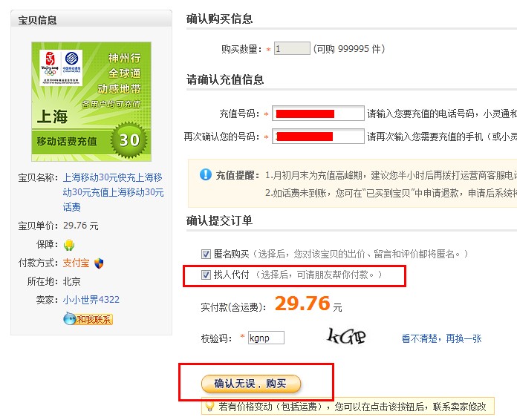
Task: Click the CAPTCHA verification image
Action: tap(346, 337)
